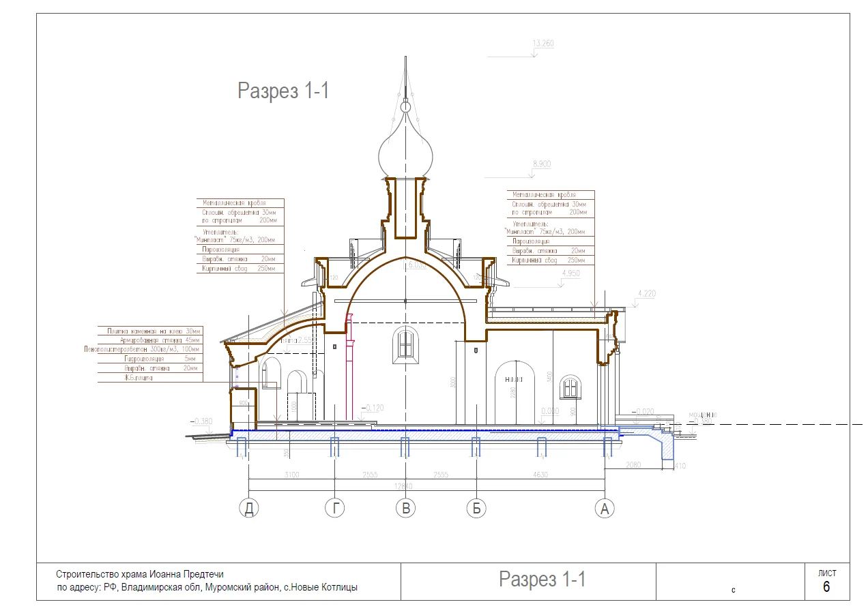Select the Строительство храма Иоанна Предтечи text
Screen dimensions: 868x613
(x=140, y=575)
